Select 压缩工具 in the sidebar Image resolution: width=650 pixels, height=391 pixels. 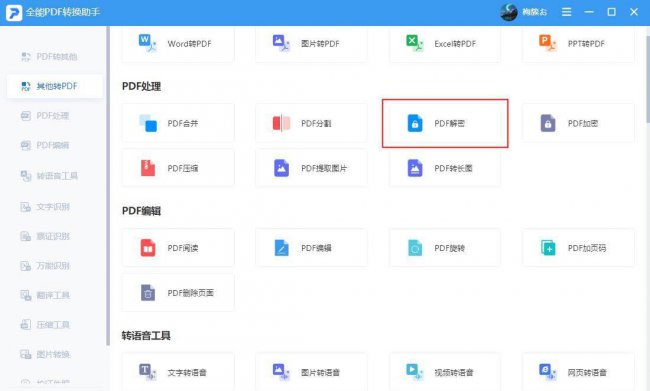55,325
